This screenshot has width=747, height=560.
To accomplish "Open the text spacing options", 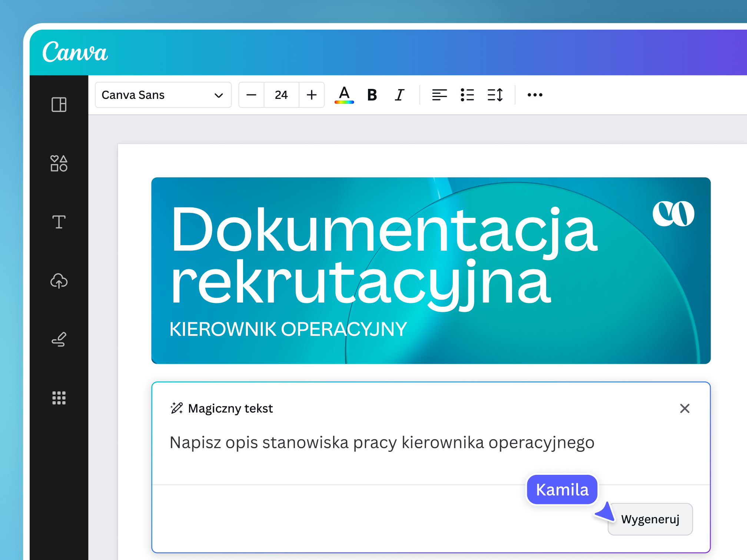I will point(495,95).
